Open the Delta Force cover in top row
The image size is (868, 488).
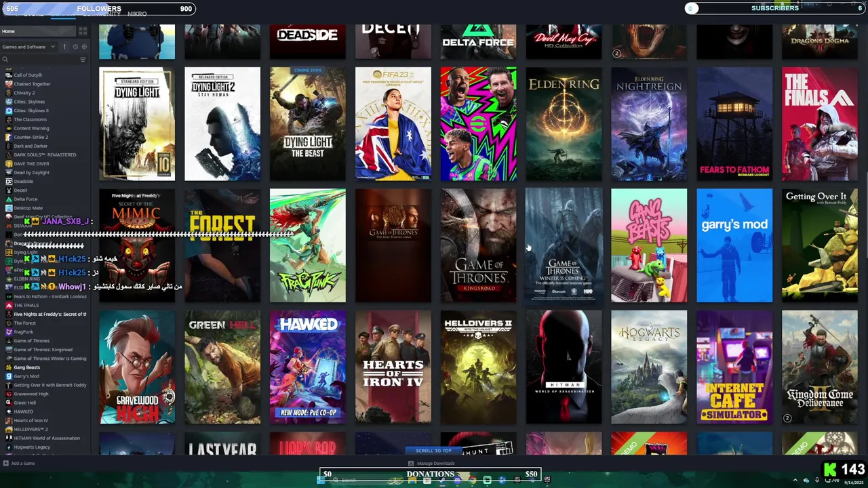[x=478, y=42]
